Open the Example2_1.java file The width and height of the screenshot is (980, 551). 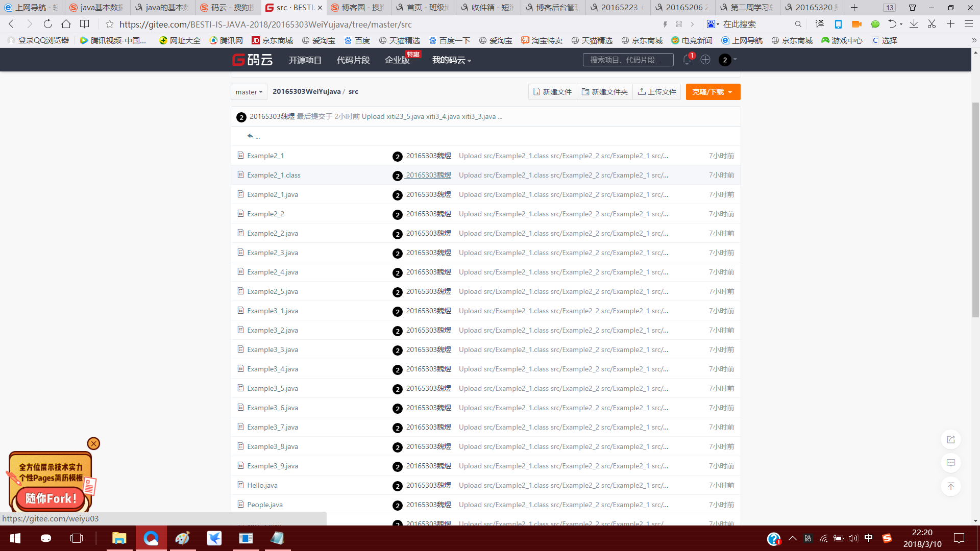[273, 194]
